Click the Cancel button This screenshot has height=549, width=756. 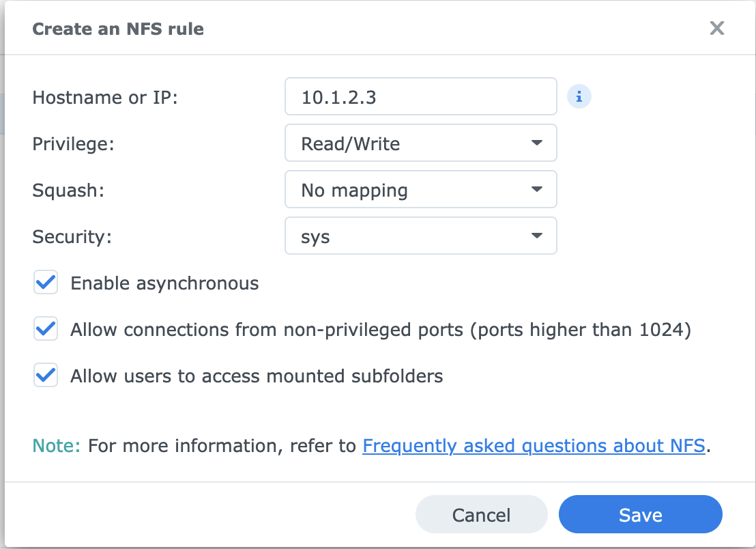coord(481,514)
